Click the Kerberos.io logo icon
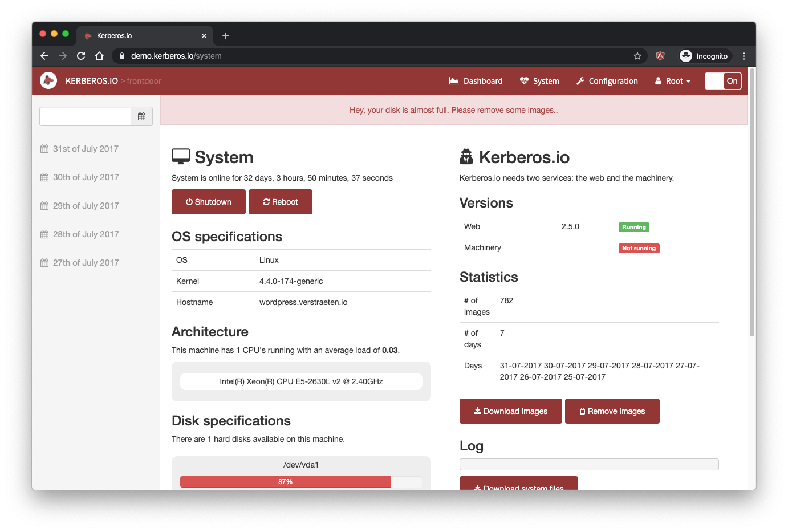The image size is (788, 532). 48,80
